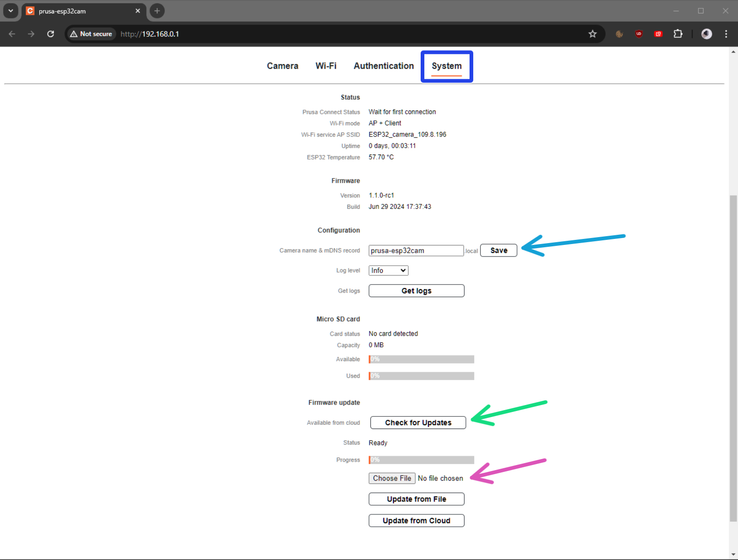Click the Get logs button

(x=417, y=291)
